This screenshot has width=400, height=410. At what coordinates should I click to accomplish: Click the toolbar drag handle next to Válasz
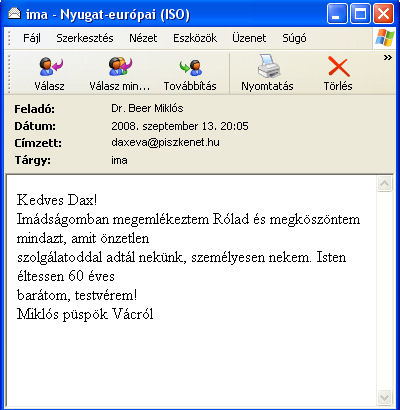tap(9, 73)
